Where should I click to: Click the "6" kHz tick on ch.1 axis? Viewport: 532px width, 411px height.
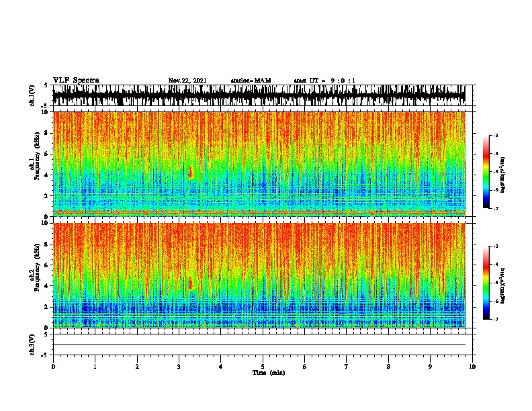tap(47, 154)
